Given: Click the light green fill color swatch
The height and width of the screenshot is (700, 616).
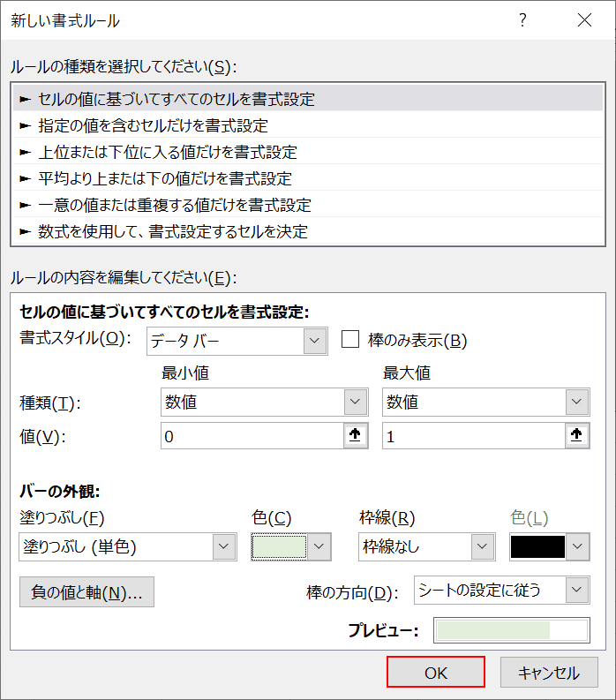Looking at the screenshot, I should tap(279, 546).
